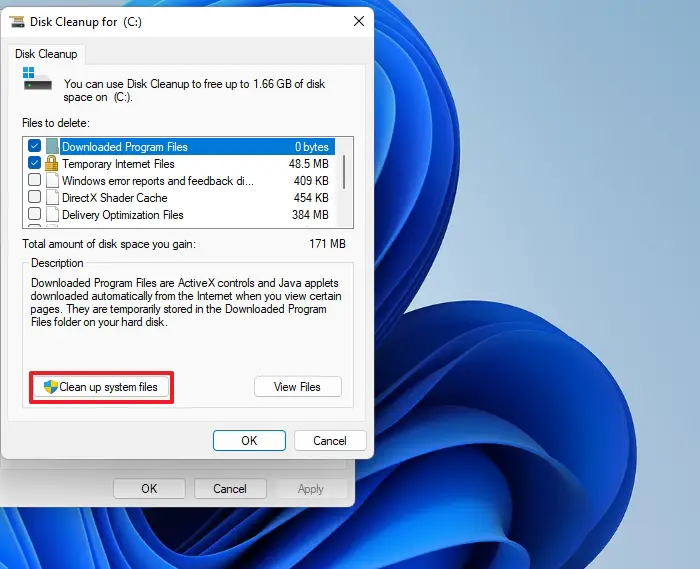Click the Disk Cleanup title bar icon
The width and height of the screenshot is (700, 569).
[x=17, y=21]
